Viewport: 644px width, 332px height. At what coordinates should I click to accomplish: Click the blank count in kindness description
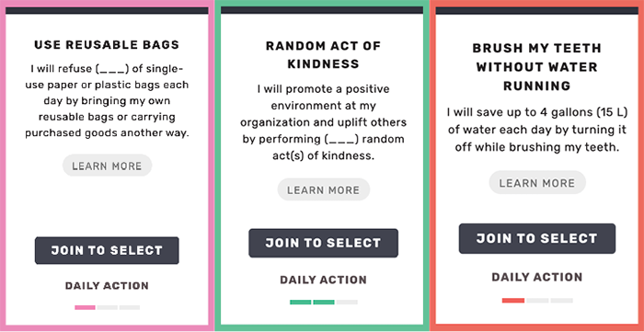(x=342, y=139)
